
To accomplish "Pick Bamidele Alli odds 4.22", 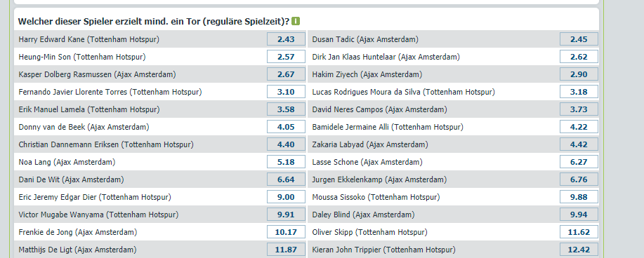I will tap(579, 127).
